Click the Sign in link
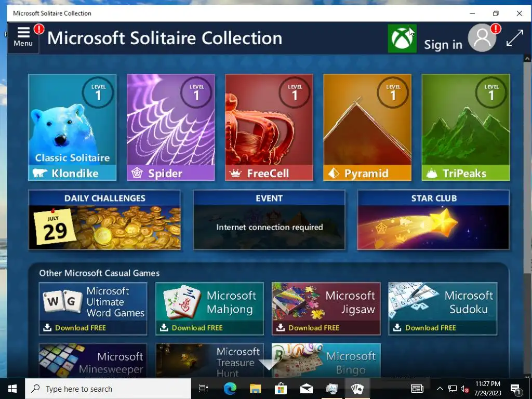Screen dimensions: 532x399 (443, 45)
